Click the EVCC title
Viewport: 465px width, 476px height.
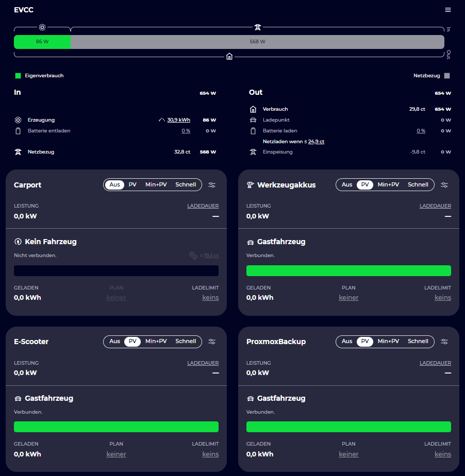click(x=24, y=10)
